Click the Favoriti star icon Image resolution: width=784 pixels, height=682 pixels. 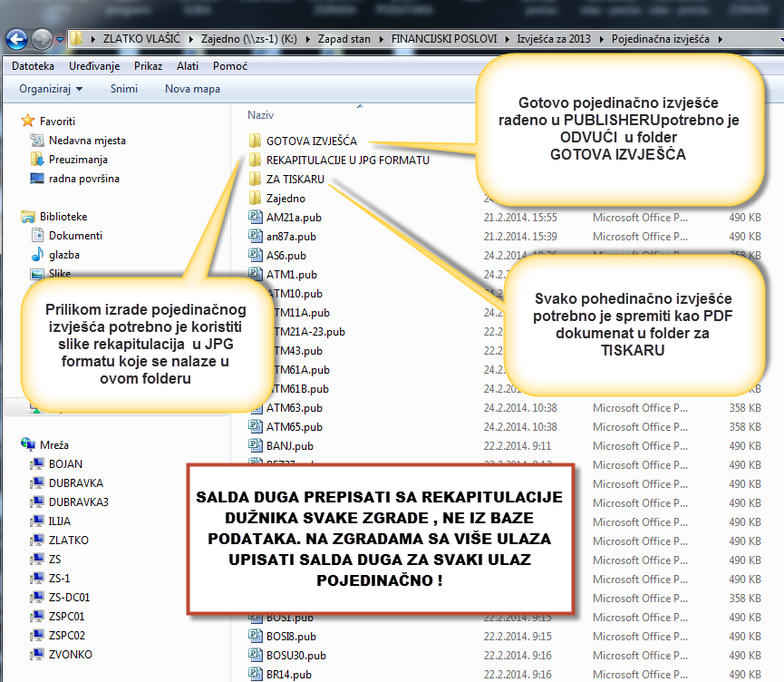point(28,121)
